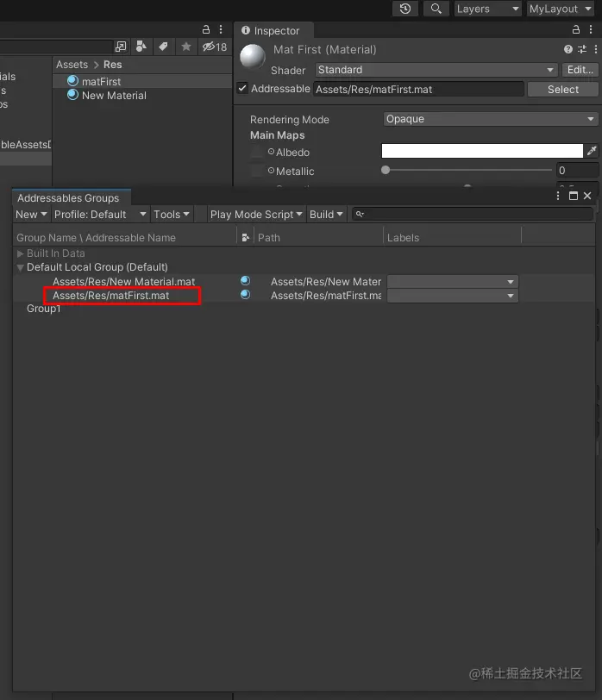This screenshot has height=700, width=602.
Task: Switch to the Addressables Groups tab
Action: point(72,197)
